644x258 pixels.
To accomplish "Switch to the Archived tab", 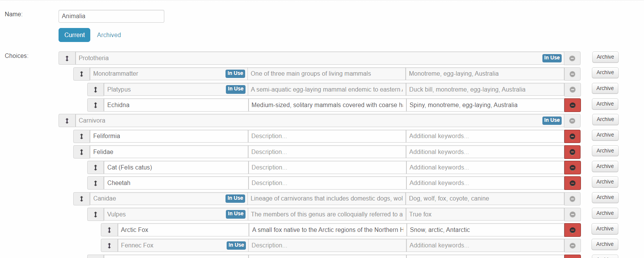I will (109, 35).
